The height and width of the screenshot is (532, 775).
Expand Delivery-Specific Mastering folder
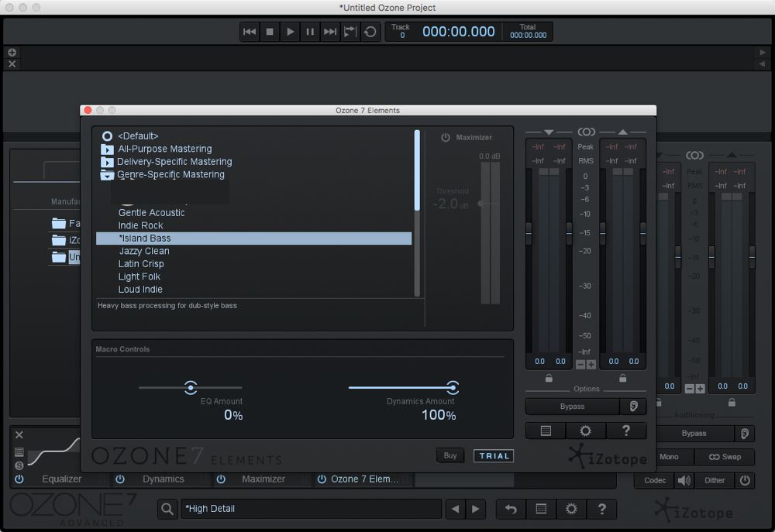pyautogui.click(x=107, y=161)
